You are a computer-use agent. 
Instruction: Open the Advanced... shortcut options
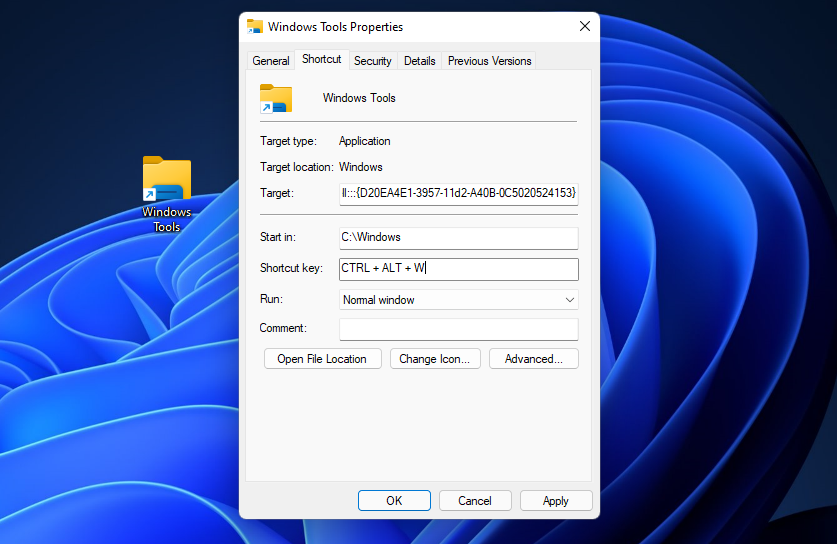533,359
